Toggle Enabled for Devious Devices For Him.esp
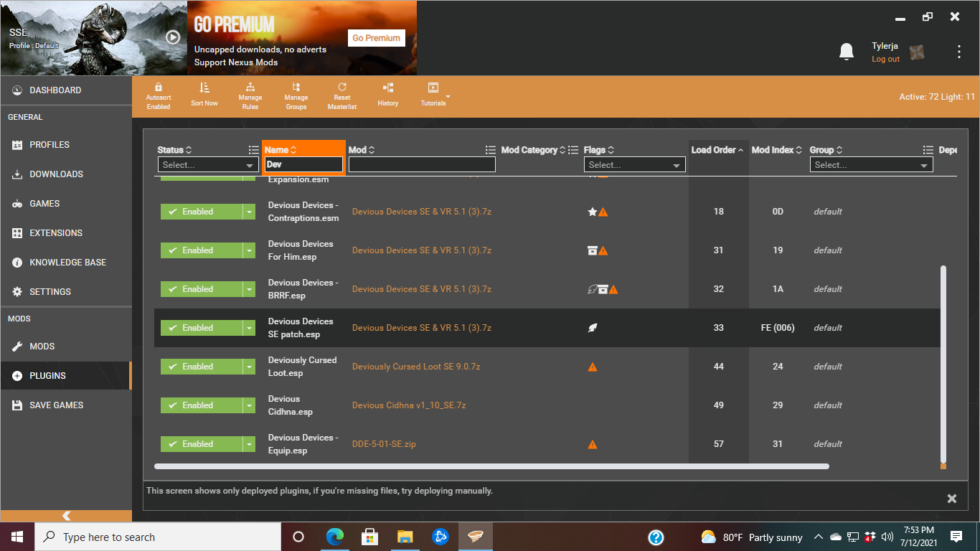Viewport: 980px width, 551px height. 201,250
